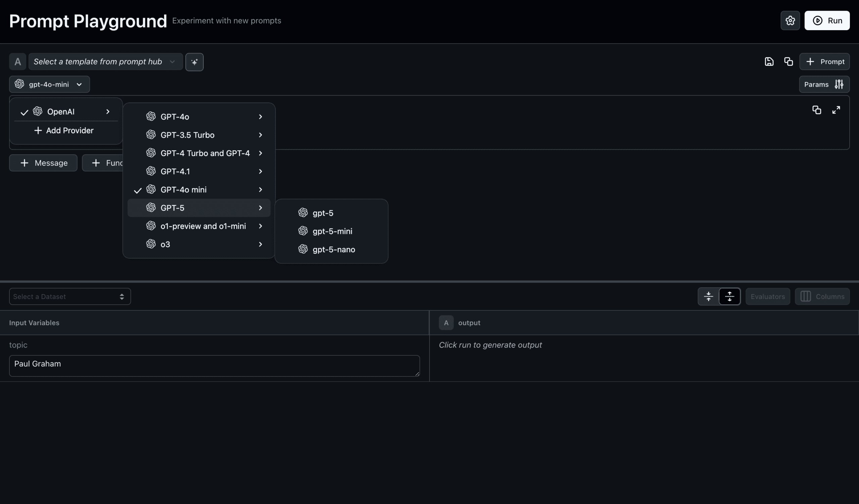
Task: Open the gpt-4o-mini model dropdown
Action: (x=49, y=84)
